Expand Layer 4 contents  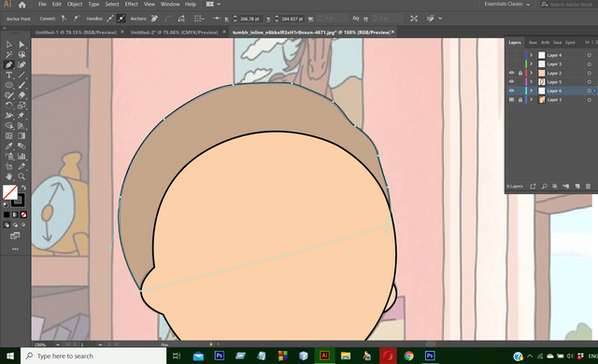point(531,55)
